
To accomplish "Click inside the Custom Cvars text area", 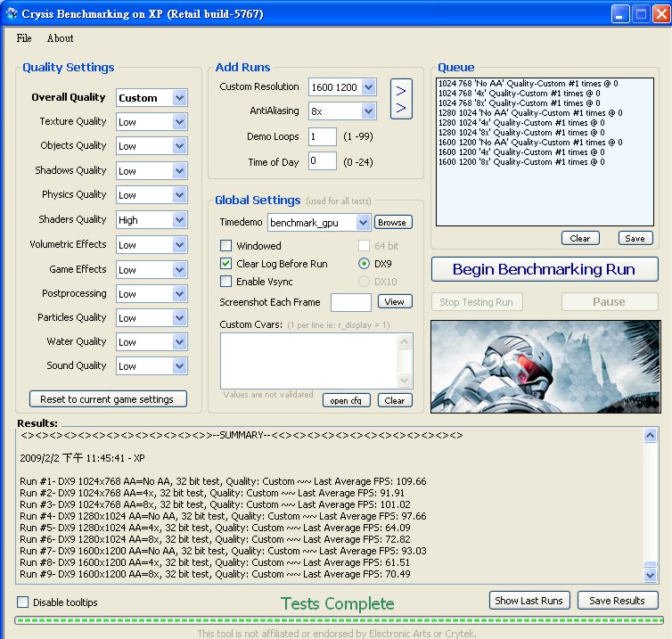I will point(309,361).
